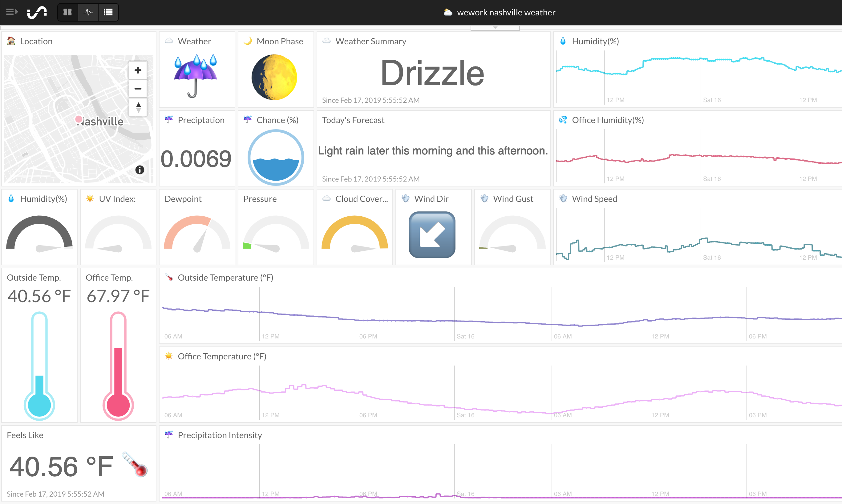This screenshot has width=842, height=504.
Task: Open the info button on the Nashville map
Action: pos(140,170)
